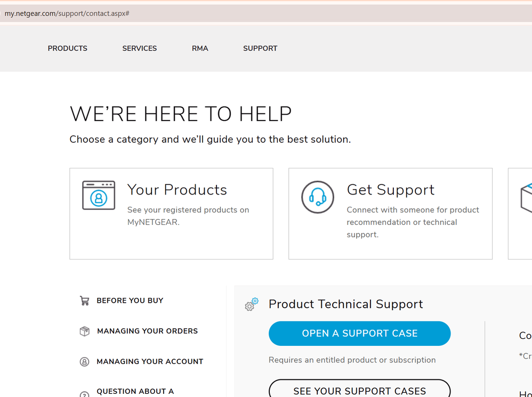
Task: Click the Your Products account window icon
Action: coord(99,195)
